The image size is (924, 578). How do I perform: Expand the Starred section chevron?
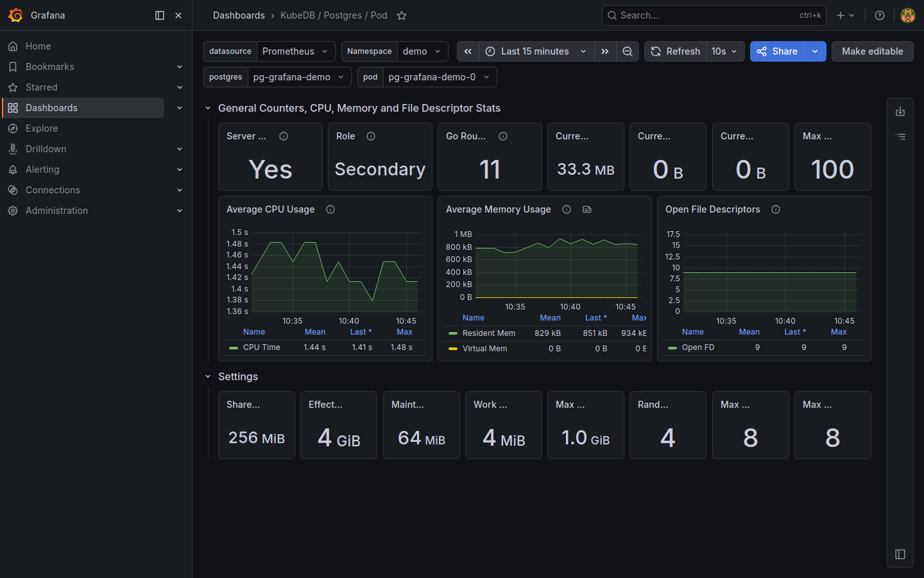180,87
